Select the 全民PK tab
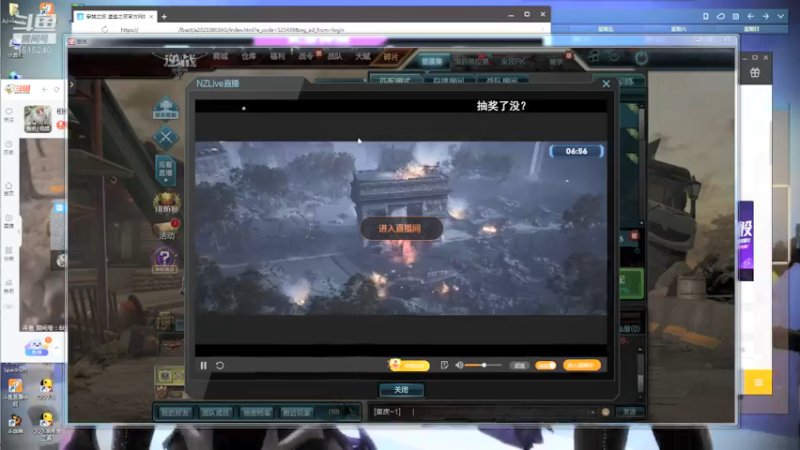This screenshot has width=800, height=450. click(513, 62)
